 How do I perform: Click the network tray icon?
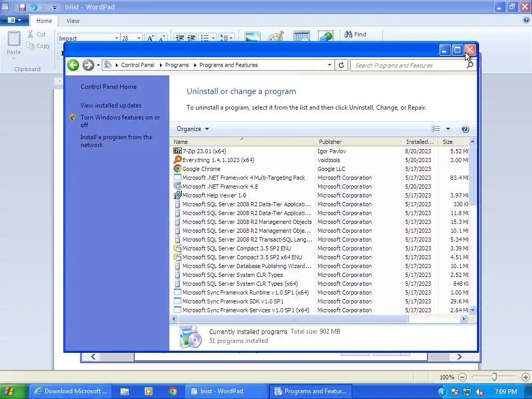coord(467,392)
